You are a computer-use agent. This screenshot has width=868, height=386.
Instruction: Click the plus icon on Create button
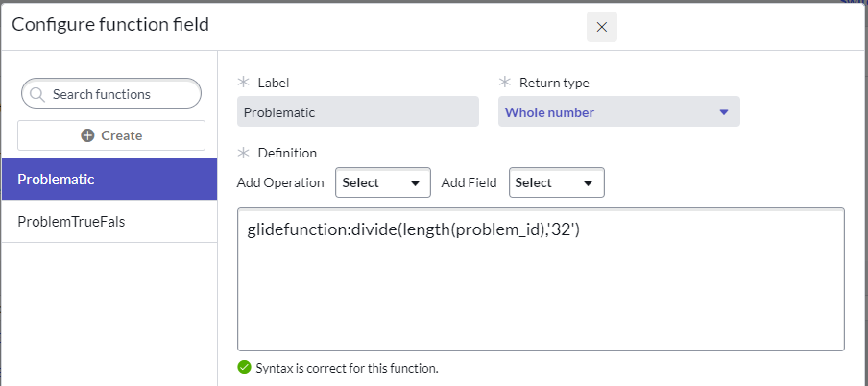point(87,135)
